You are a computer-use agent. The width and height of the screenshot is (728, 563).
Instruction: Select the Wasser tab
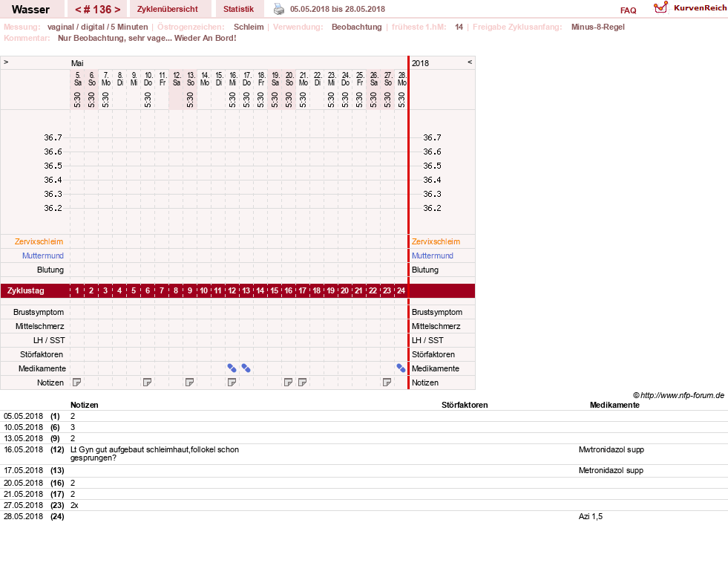click(30, 10)
